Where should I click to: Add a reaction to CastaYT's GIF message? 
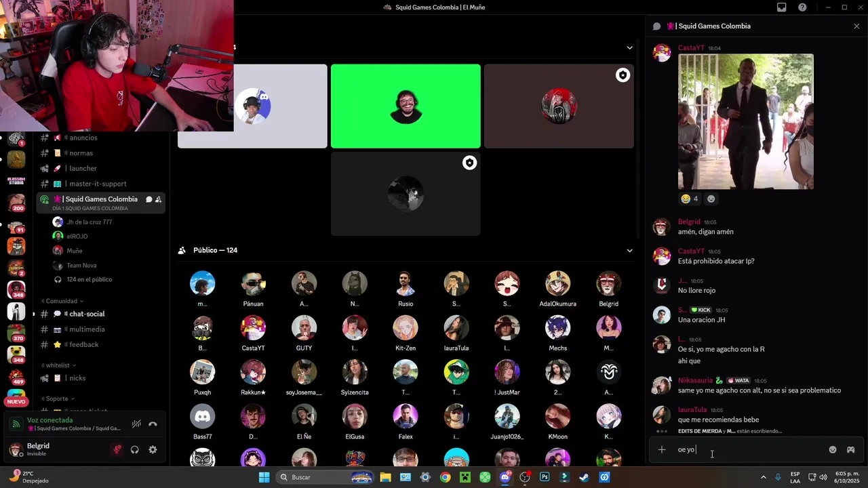711,199
